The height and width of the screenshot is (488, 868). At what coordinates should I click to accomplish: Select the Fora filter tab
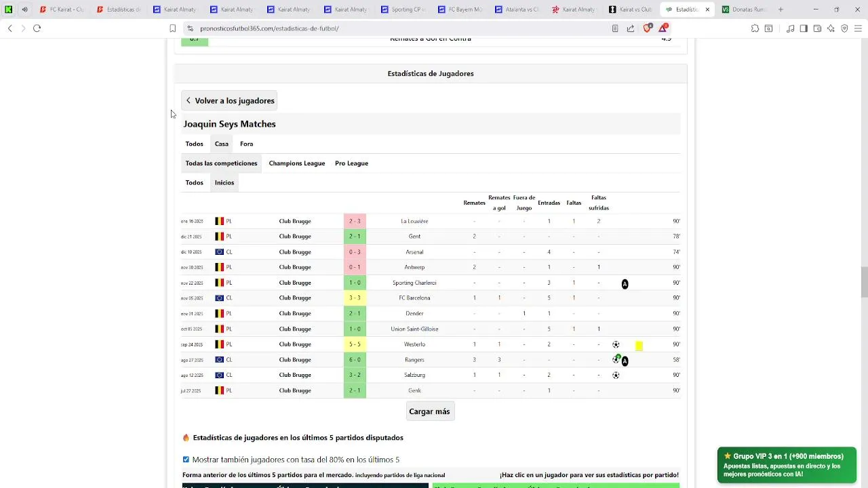click(246, 144)
